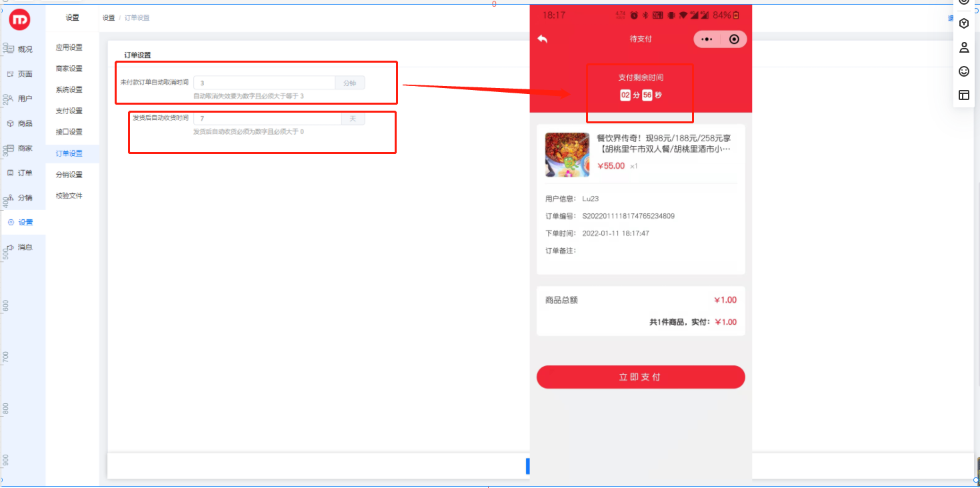This screenshot has height=488, width=980.
Task: Open 校验文件 in the settings submenu
Action: pyautogui.click(x=69, y=196)
